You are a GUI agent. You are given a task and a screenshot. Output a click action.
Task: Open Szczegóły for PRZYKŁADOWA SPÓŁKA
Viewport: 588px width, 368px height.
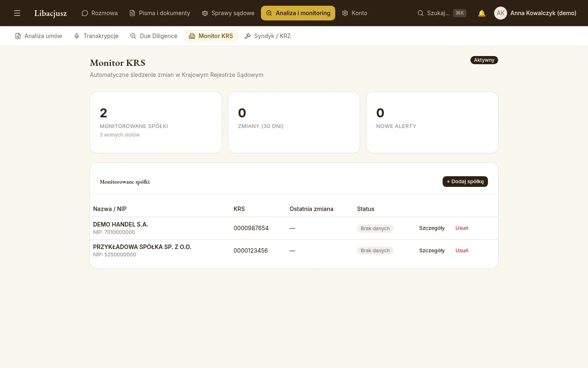pos(432,251)
